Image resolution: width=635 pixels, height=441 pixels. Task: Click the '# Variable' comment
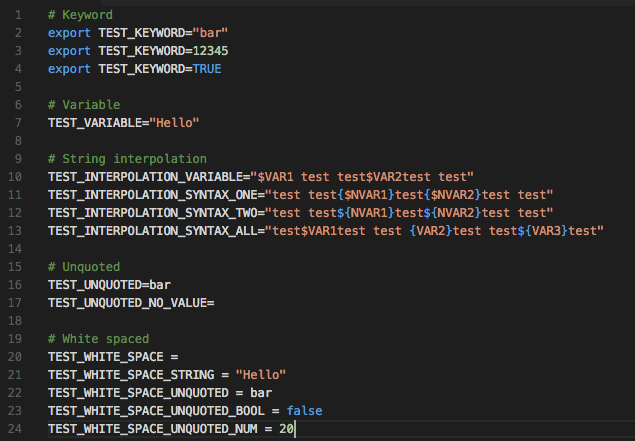[84, 105]
